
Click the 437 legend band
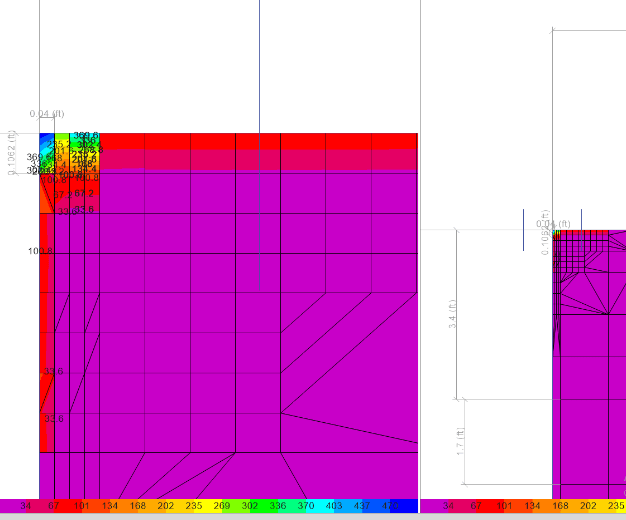pyautogui.click(x=362, y=506)
